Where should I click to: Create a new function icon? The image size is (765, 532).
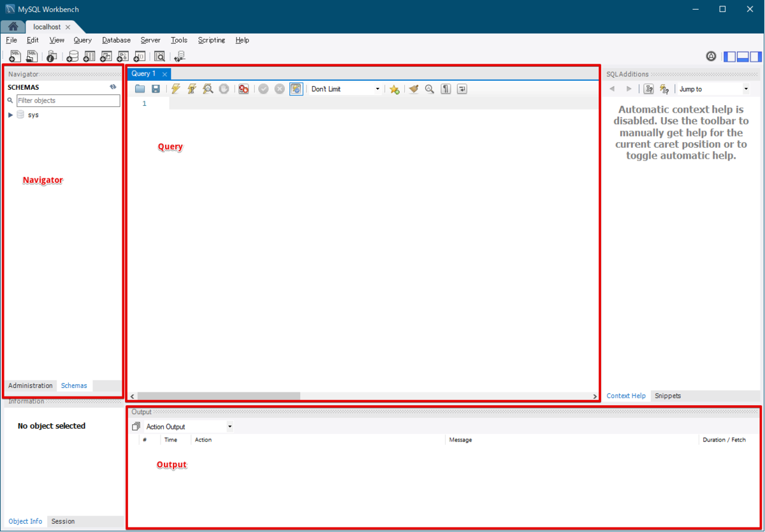click(139, 57)
